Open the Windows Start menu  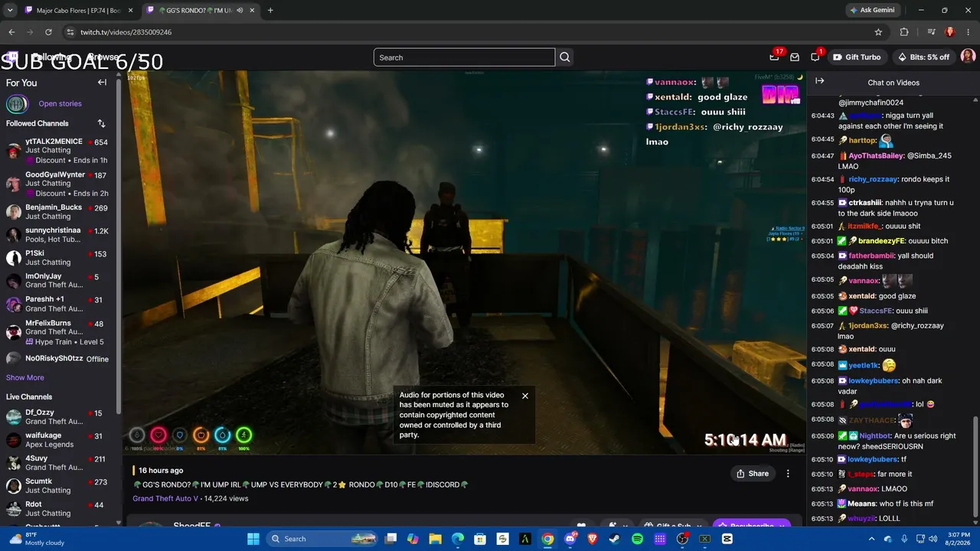pyautogui.click(x=253, y=539)
